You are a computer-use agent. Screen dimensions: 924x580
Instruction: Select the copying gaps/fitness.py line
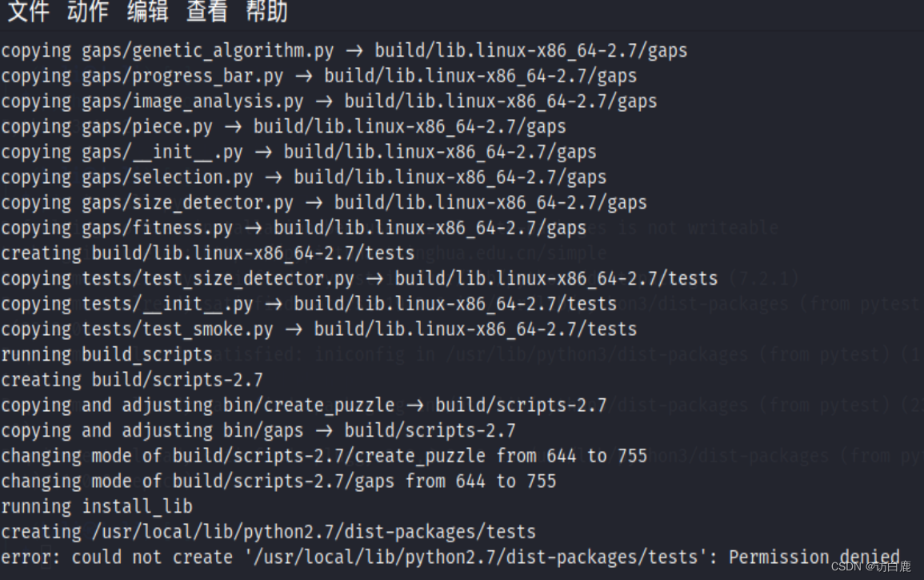coord(292,228)
